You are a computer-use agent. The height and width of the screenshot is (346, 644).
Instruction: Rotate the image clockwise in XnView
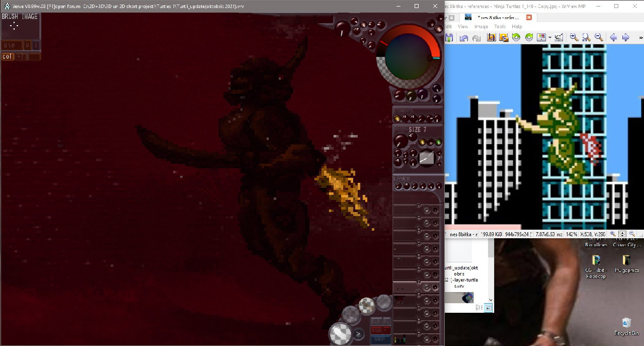(x=529, y=37)
